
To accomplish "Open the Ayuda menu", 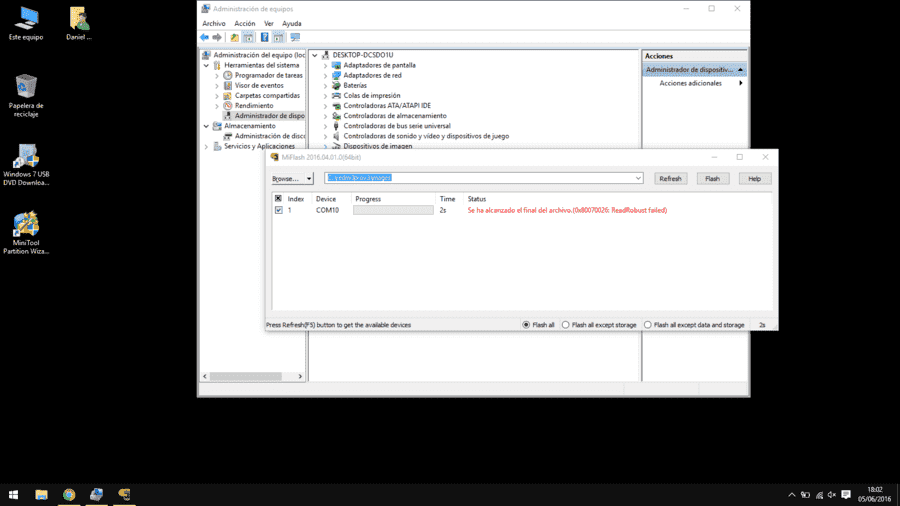I will [292, 24].
